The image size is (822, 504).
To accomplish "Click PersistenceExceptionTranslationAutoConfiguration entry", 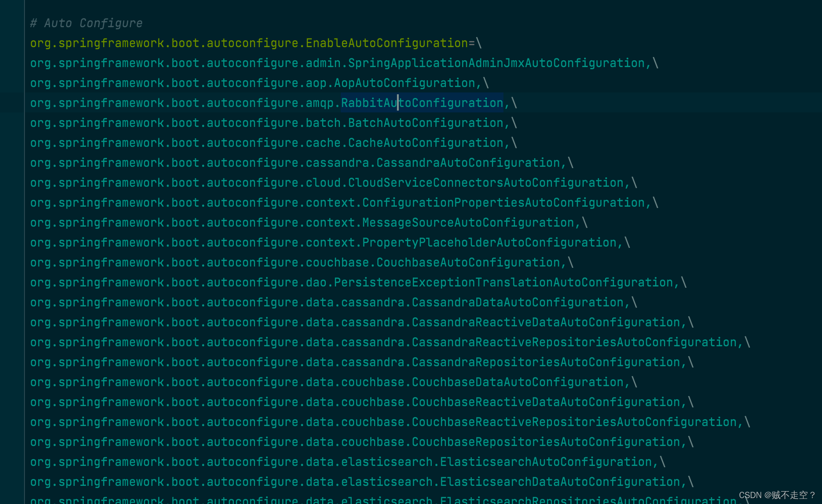I will coord(358,282).
